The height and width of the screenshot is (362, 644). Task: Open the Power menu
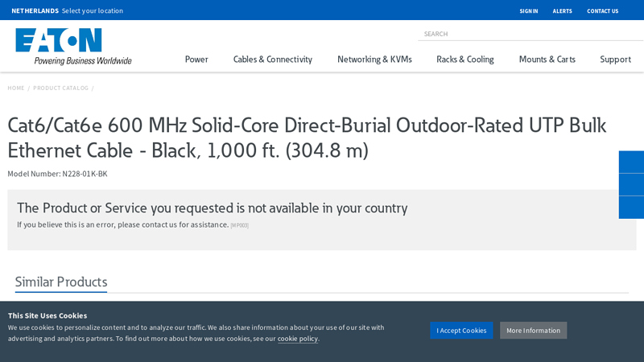pos(196,60)
